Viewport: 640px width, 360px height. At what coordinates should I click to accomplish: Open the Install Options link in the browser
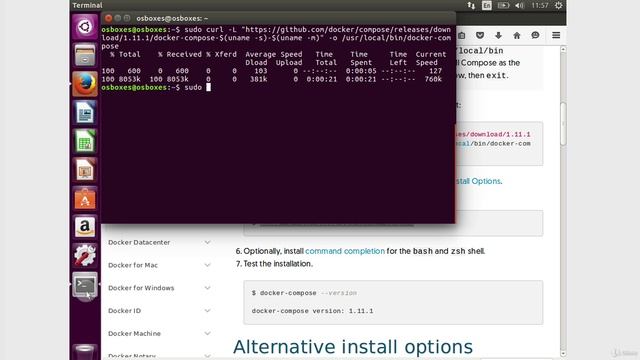[478, 181]
